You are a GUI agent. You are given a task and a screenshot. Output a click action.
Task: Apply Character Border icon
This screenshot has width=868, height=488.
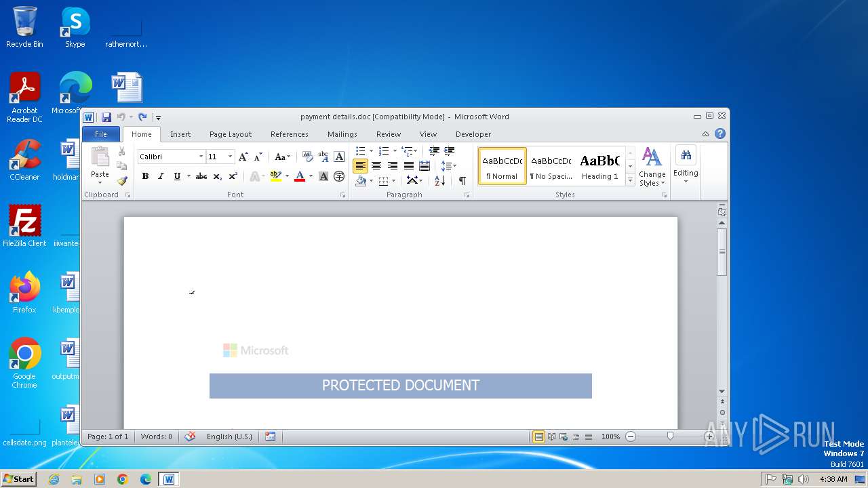tap(340, 157)
